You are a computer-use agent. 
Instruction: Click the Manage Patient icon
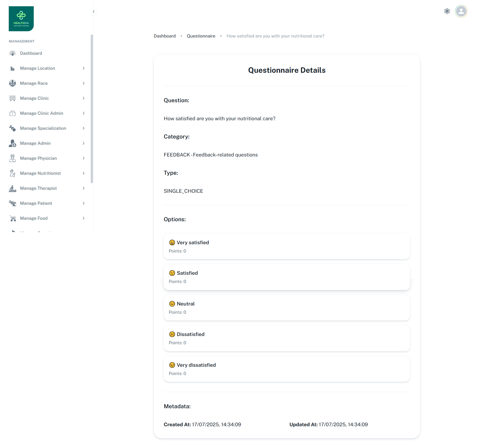point(12,203)
